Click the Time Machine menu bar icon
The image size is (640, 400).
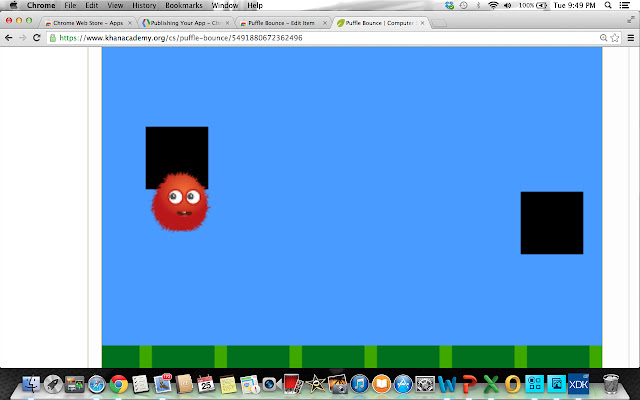[464, 5]
